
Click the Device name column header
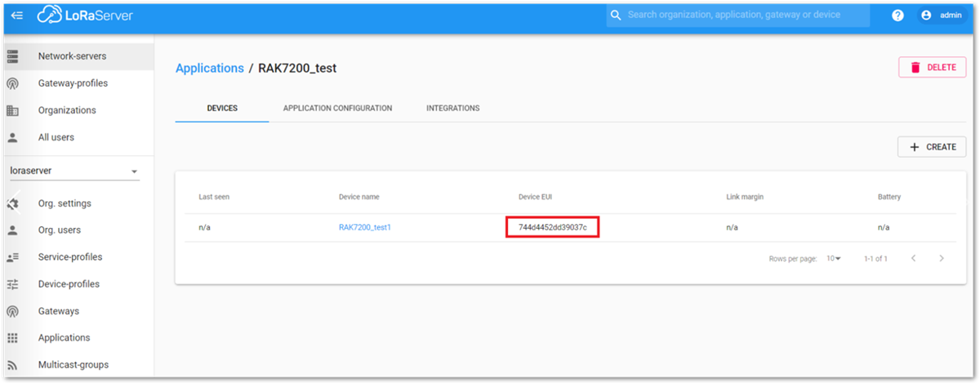(x=359, y=197)
